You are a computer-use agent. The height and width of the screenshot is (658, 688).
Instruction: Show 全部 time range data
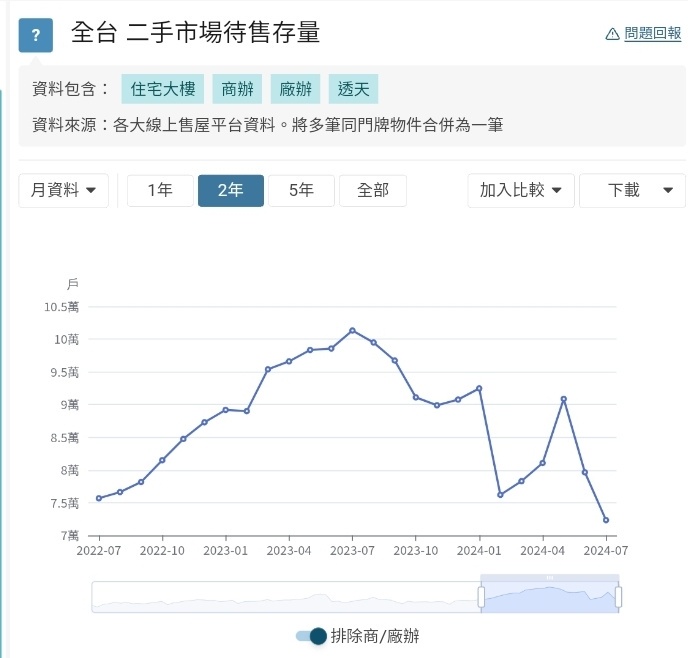372,191
